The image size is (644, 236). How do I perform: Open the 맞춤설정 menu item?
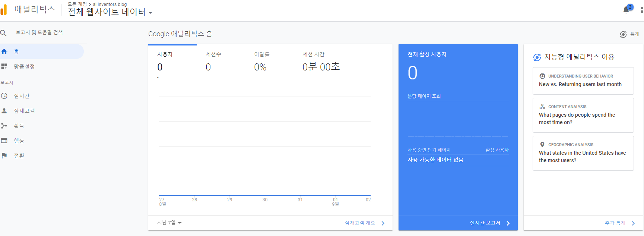click(x=42, y=66)
